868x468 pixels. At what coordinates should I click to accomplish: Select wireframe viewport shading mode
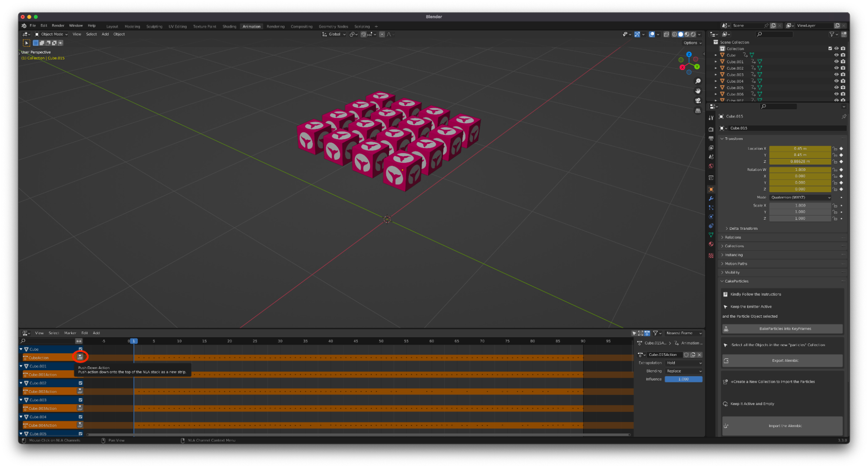[674, 34]
